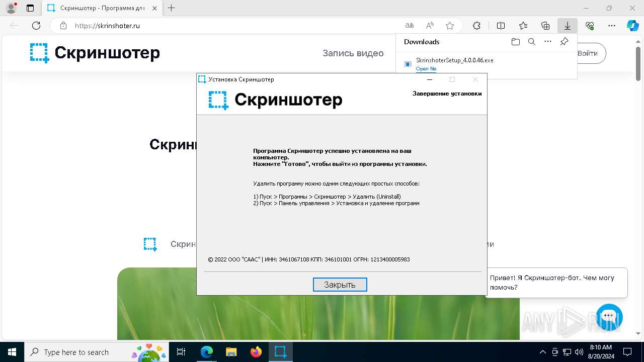The height and width of the screenshot is (362, 644).
Task: Open Firefox from taskbar
Action: point(256,352)
